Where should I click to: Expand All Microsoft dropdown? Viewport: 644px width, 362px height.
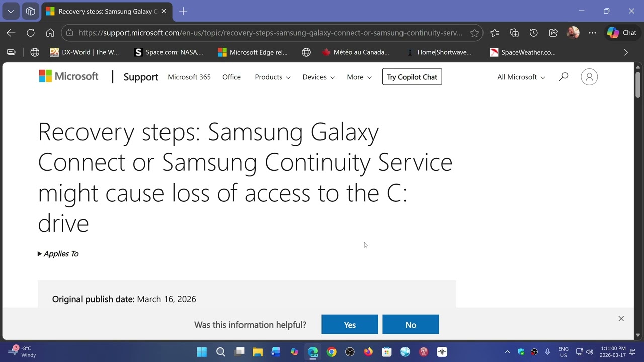(521, 77)
